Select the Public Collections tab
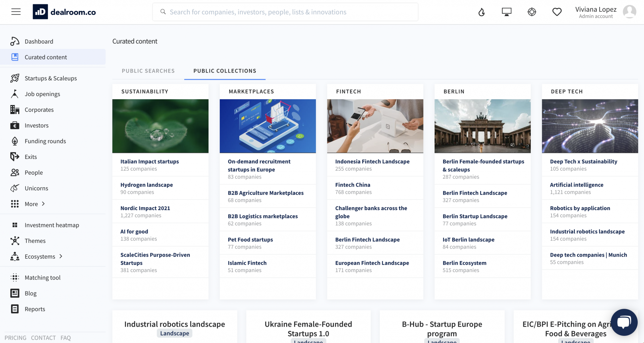 point(225,71)
